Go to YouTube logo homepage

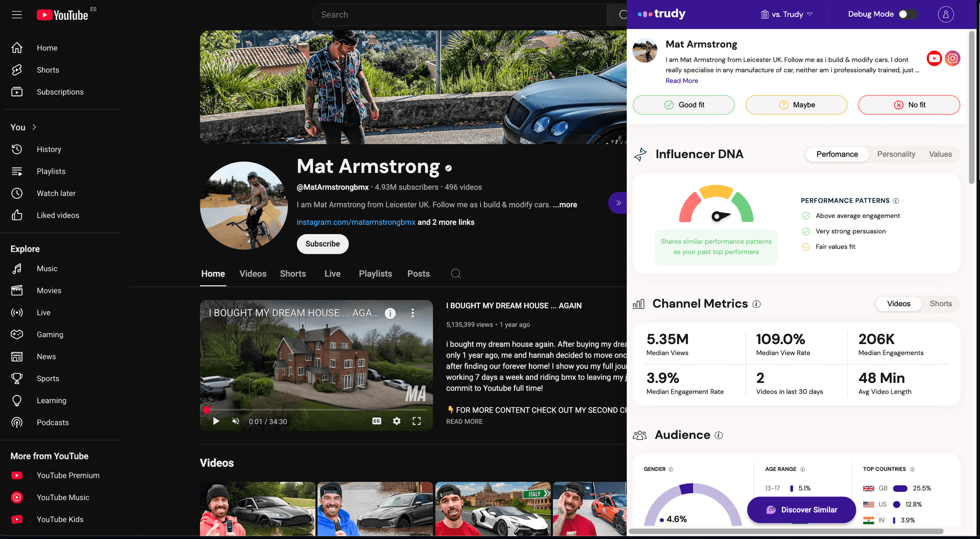click(x=62, y=15)
